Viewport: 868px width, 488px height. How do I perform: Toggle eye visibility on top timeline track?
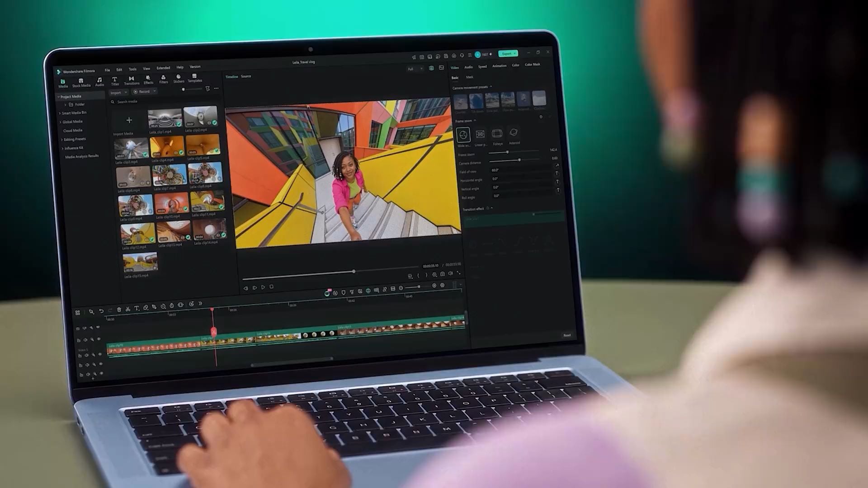pyautogui.click(x=98, y=327)
